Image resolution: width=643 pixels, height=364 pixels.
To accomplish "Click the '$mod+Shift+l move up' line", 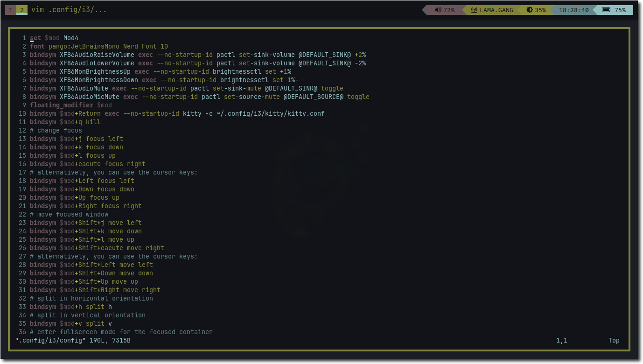I will coord(82,239).
